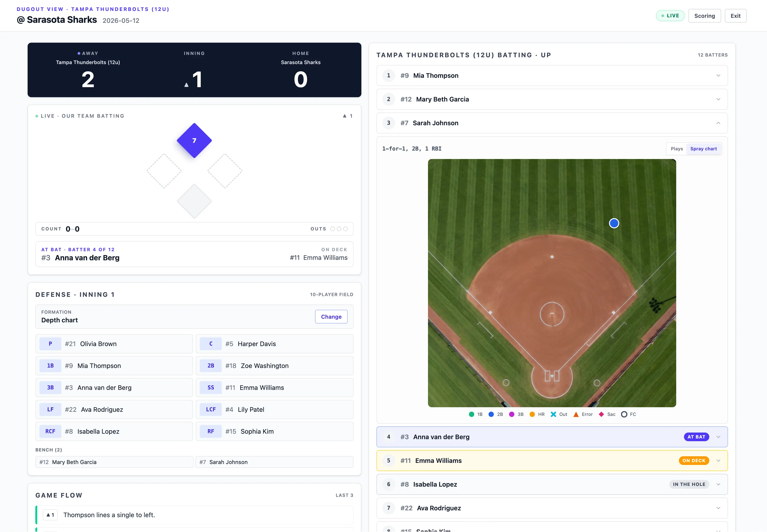Click the runner 7 diamond on second base

(194, 140)
